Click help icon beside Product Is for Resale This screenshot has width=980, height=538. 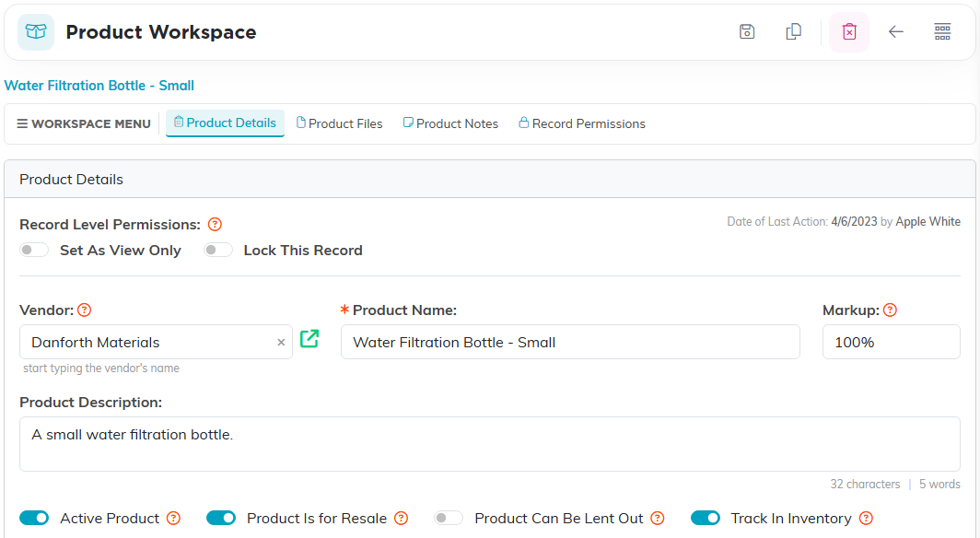tap(402, 518)
